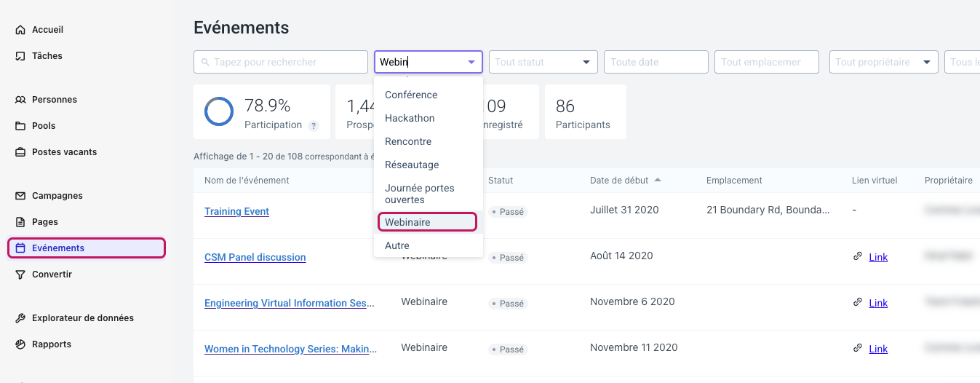Click the wrench icon beside Explorateur de données
Screen dimensions: 980x383
point(20,318)
